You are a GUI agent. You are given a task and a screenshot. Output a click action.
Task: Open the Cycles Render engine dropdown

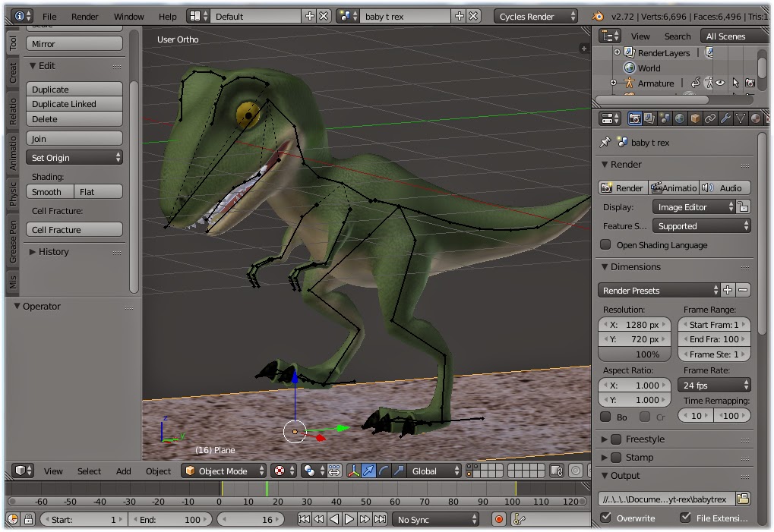pyautogui.click(x=537, y=16)
